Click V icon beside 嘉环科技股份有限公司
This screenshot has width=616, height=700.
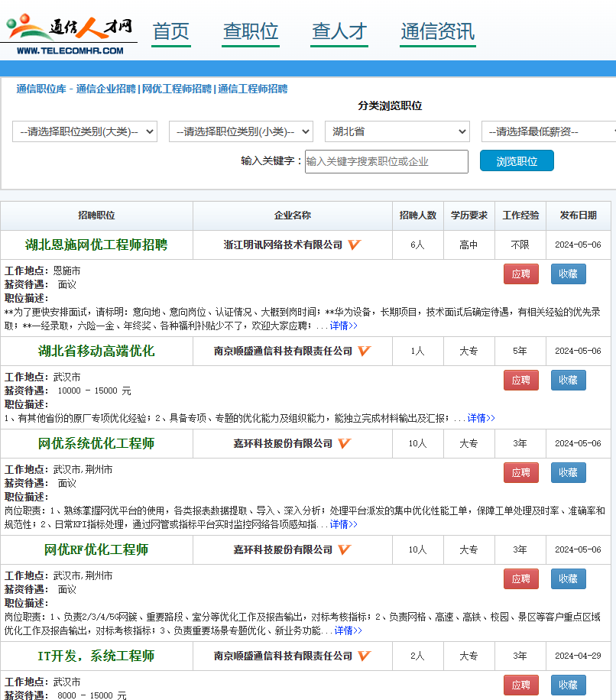[x=343, y=442]
